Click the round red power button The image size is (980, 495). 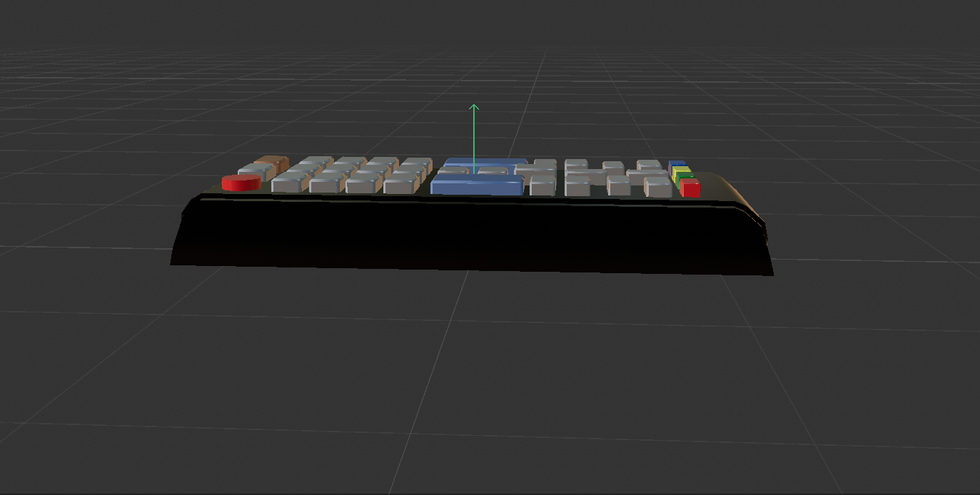click(241, 183)
